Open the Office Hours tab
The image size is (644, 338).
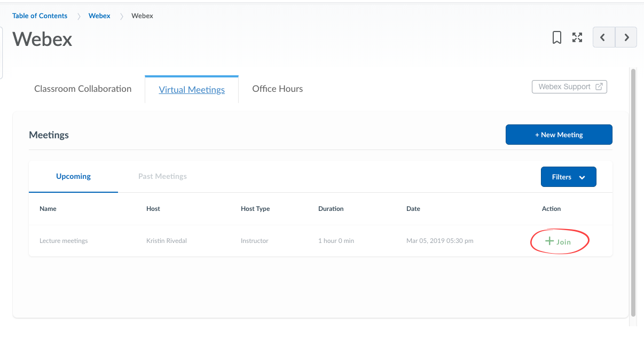point(278,89)
